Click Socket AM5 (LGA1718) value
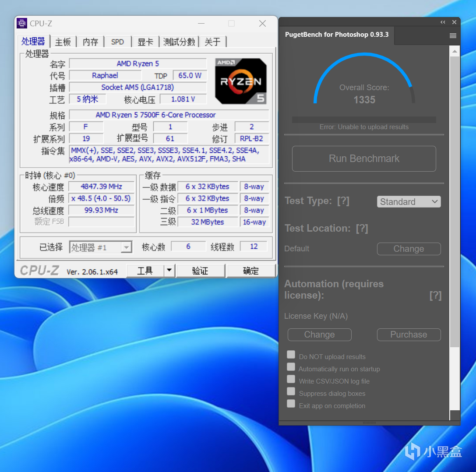476x472 pixels. pyautogui.click(x=138, y=87)
